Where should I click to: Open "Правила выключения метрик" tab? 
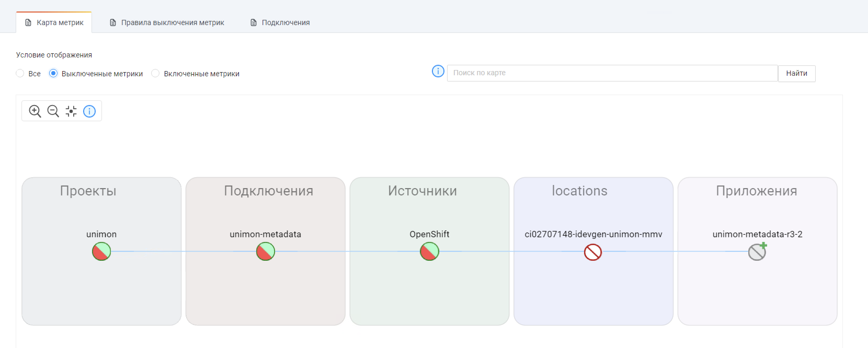point(167,22)
